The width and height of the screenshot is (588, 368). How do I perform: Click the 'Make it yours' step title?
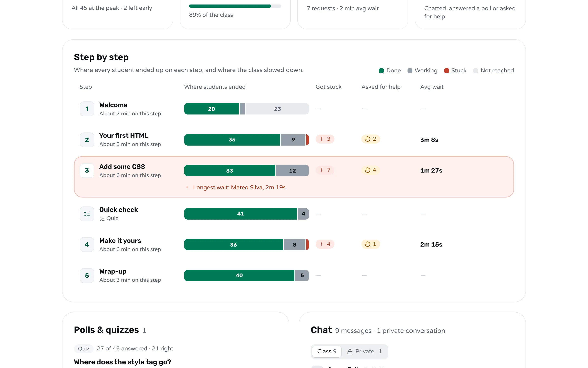120,241
